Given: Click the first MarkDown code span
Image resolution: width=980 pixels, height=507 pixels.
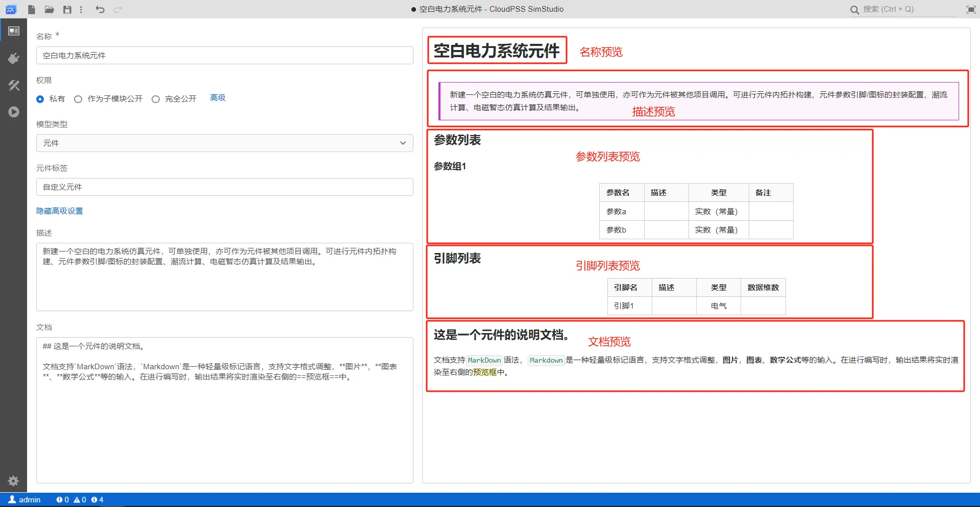Looking at the screenshot, I should tap(484, 360).
